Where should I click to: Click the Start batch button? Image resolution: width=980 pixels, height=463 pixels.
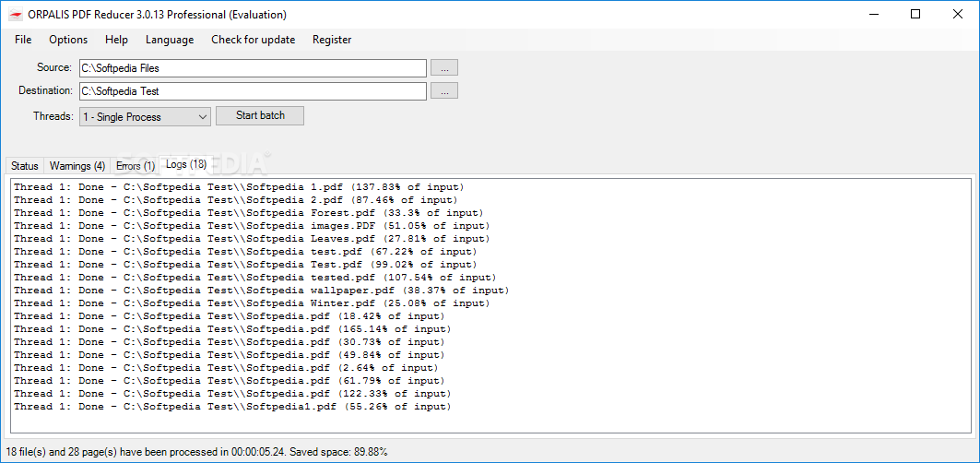[260, 116]
